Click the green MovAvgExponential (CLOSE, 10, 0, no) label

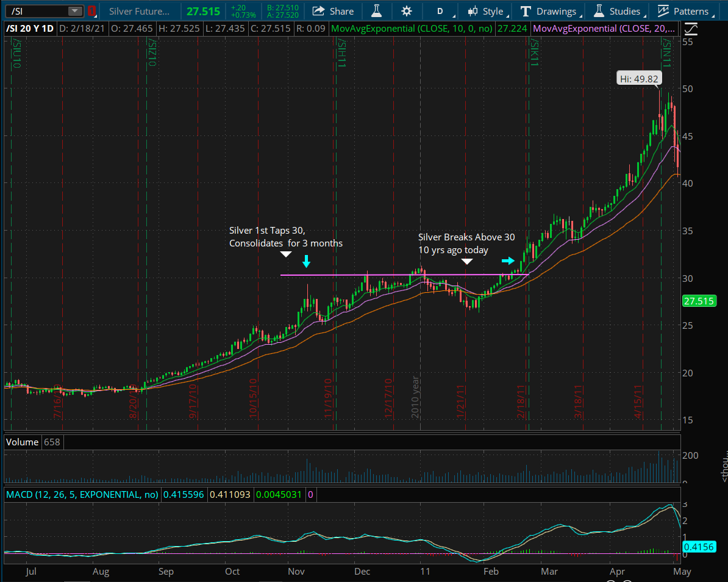(412, 28)
